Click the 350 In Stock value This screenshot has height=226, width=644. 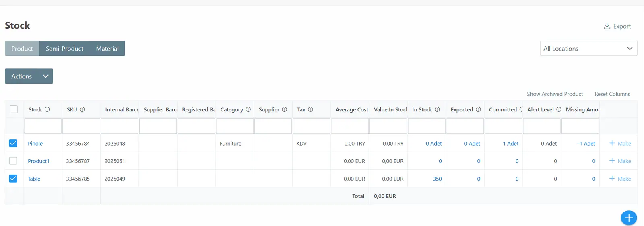437,179
